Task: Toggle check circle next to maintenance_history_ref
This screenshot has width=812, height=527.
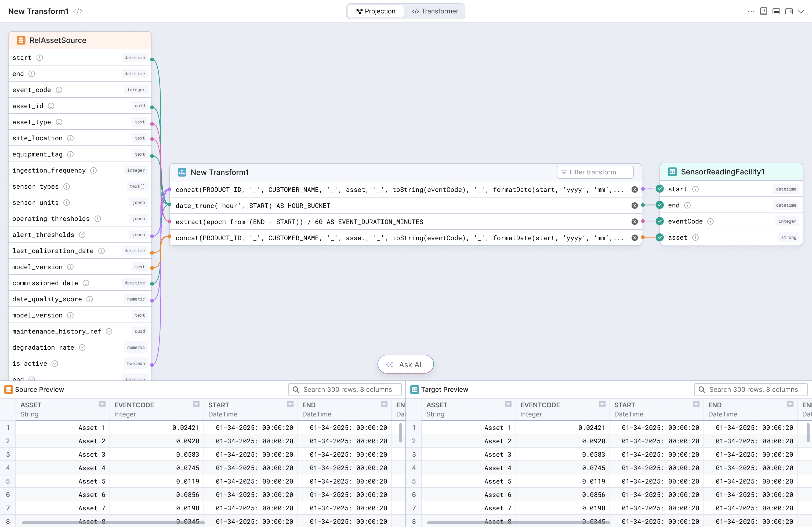Action: (x=109, y=331)
